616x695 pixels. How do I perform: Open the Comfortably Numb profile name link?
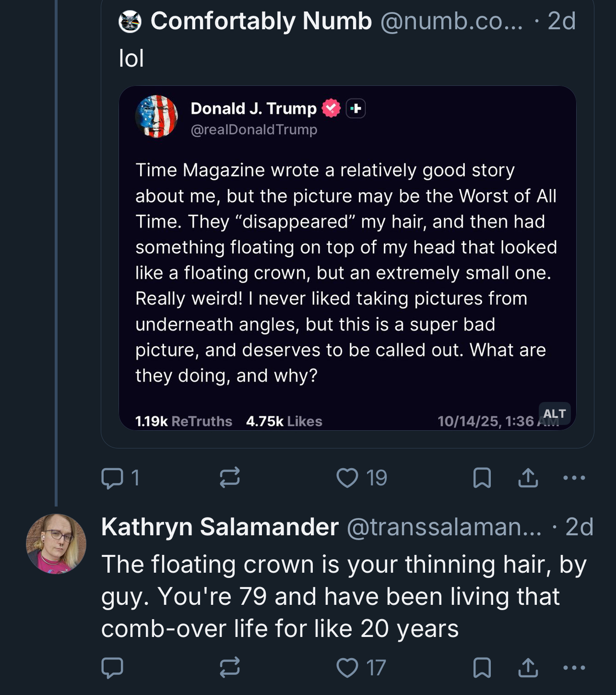261,21
